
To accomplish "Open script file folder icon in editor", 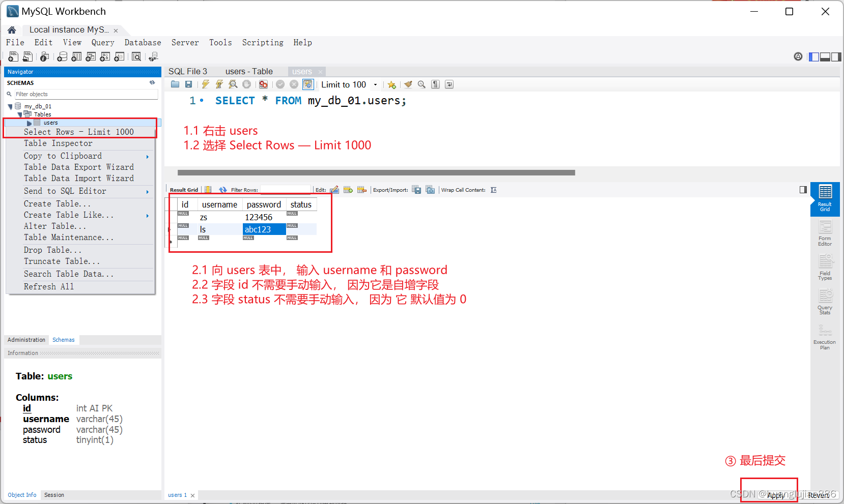I will 175,84.
